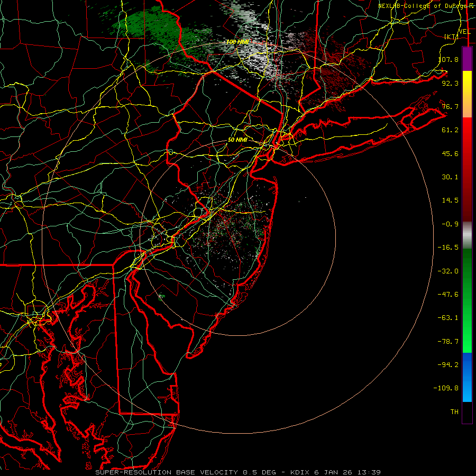Click the 107.8 value on the velocity scale
Image resolution: width=476 pixels, height=476 pixels.
pyautogui.click(x=448, y=59)
